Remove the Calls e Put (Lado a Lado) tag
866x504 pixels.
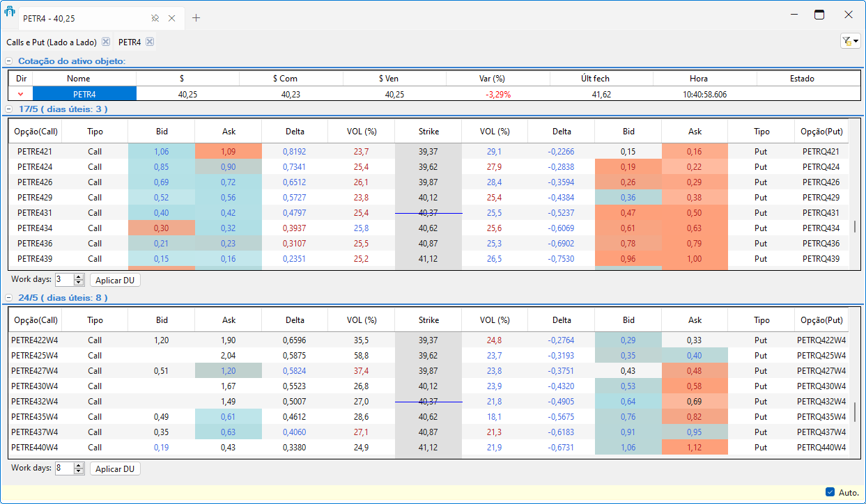106,42
